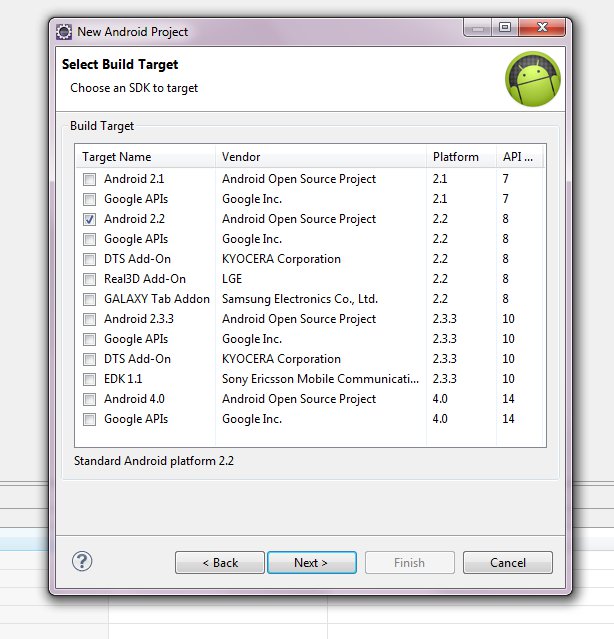Screen dimensions: 614x639
Task: Select the KYOCERA Corporation vendor cell for 2.3.3
Action: click(x=281, y=359)
